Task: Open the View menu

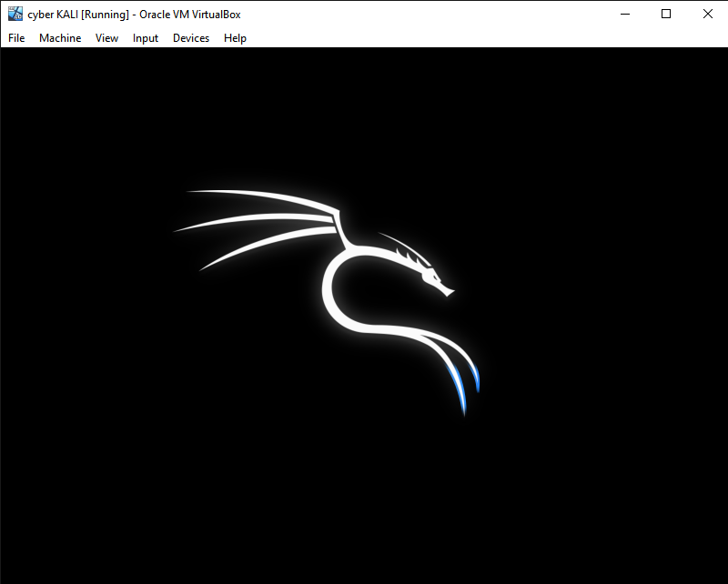Action: point(106,38)
